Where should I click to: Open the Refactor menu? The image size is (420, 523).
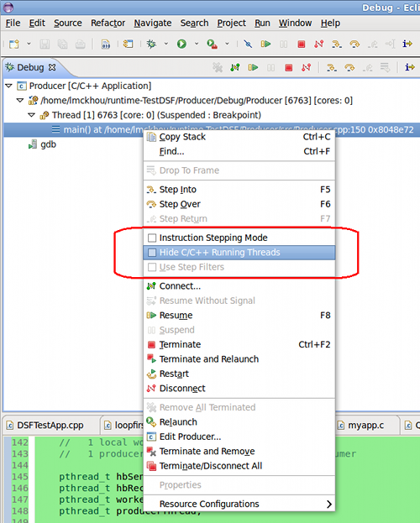[x=108, y=23]
